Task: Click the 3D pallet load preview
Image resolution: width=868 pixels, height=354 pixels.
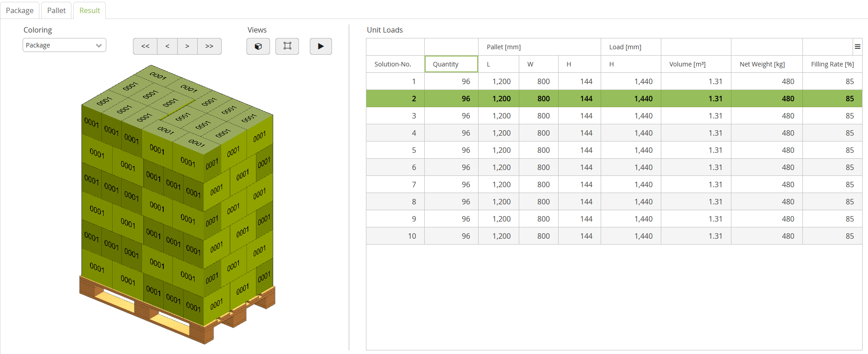Action: [177, 204]
